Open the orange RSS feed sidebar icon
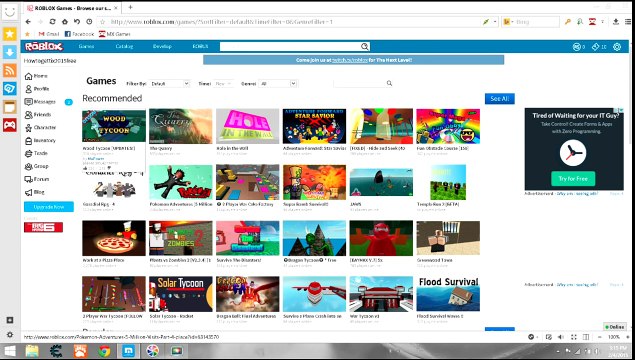Image resolution: width=635 pixels, height=360 pixels. point(10,70)
